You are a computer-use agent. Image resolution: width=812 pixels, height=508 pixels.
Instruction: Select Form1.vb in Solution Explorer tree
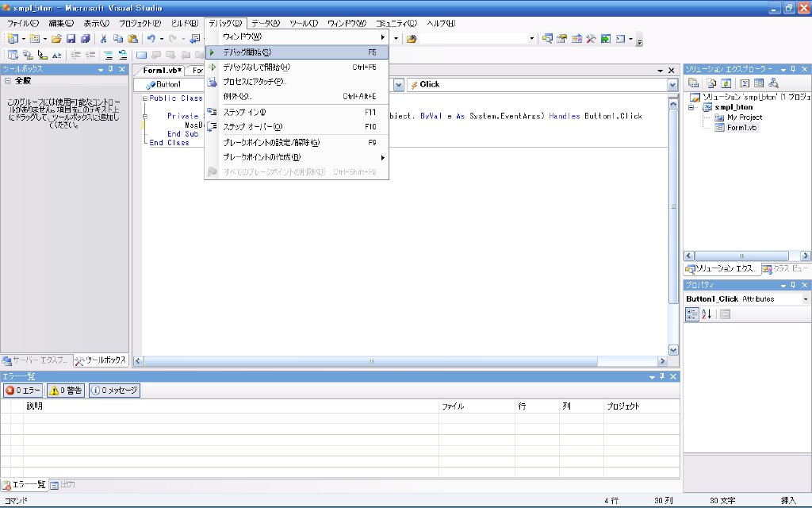(x=741, y=128)
